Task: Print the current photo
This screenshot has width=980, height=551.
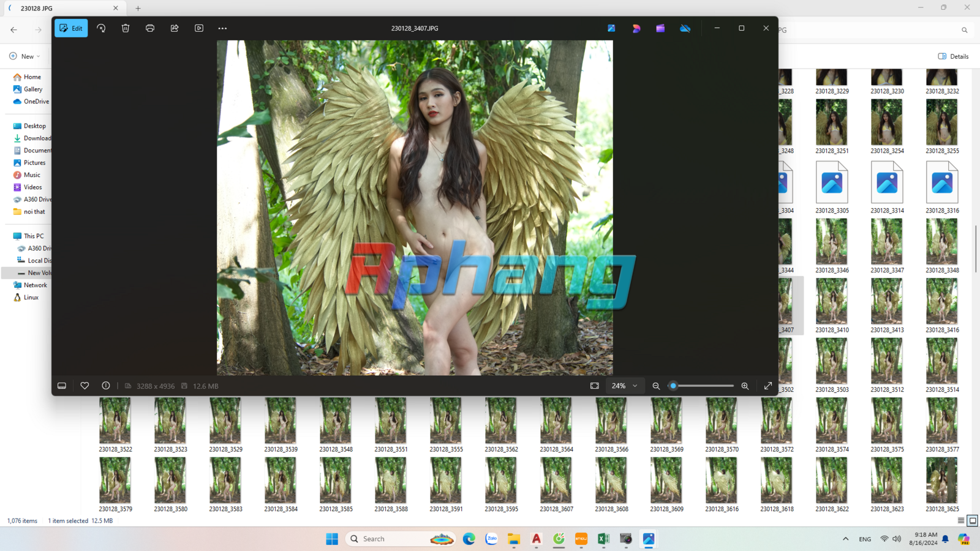Action: point(150,28)
